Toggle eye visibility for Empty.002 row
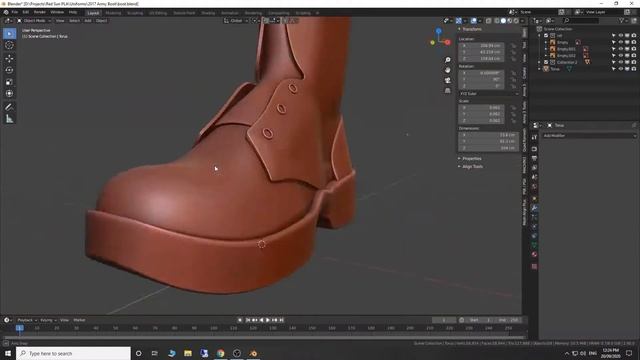 (620, 56)
